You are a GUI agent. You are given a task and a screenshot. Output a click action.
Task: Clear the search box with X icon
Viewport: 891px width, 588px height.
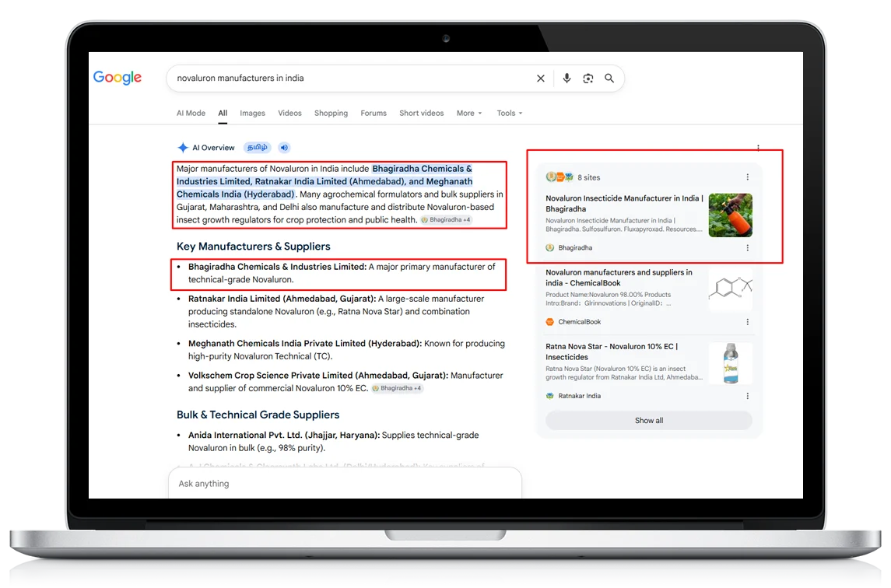[540, 79]
